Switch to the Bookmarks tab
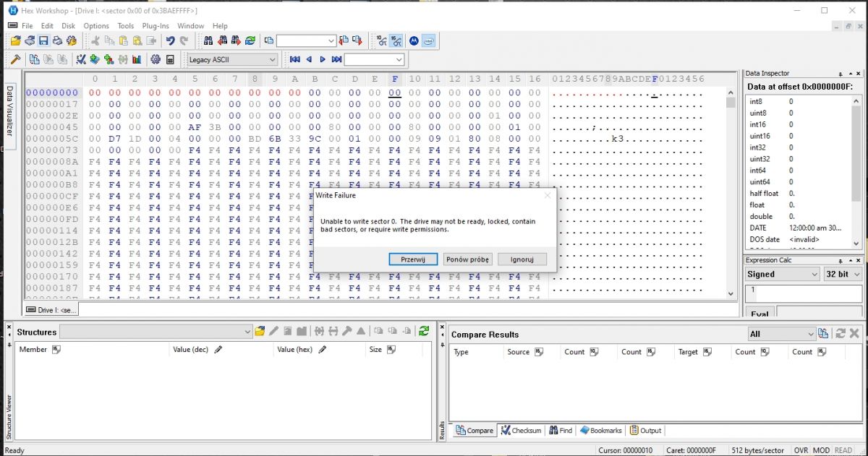Image resolution: width=868 pixels, height=456 pixels. tap(601, 430)
